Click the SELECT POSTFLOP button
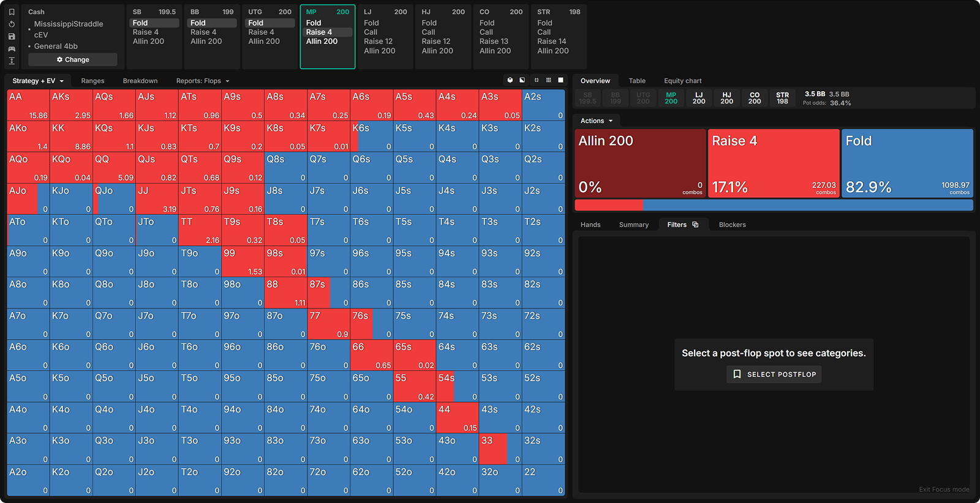This screenshot has width=980, height=503. point(774,374)
